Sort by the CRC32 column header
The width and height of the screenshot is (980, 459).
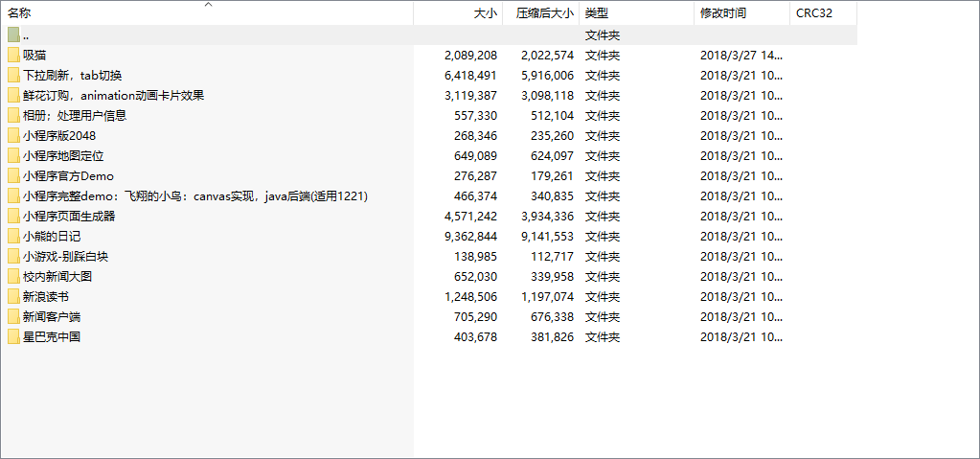[823, 13]
